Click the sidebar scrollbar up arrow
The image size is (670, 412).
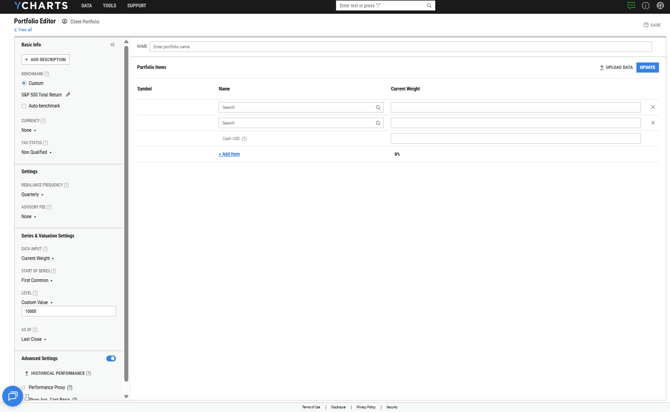pos(126,41)
